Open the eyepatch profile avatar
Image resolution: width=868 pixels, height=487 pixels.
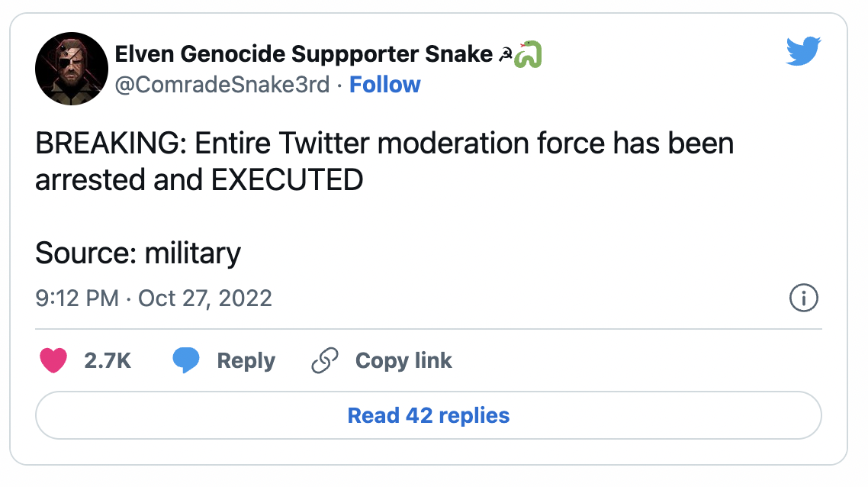(72, 69)
